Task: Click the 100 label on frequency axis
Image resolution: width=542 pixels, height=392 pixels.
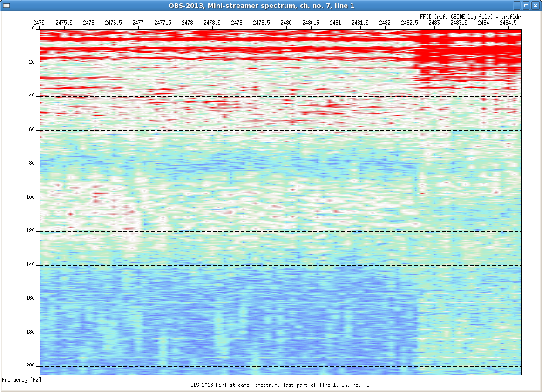Action: (x=30, y=197)
